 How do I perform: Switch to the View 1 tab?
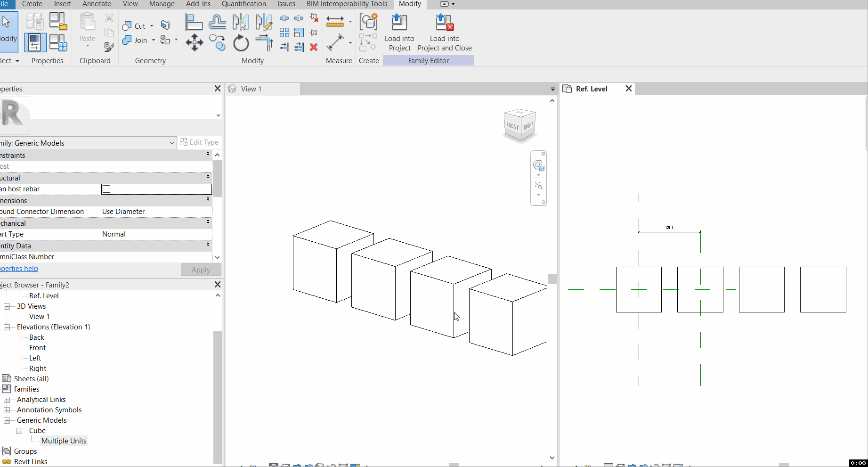[251, 89]
